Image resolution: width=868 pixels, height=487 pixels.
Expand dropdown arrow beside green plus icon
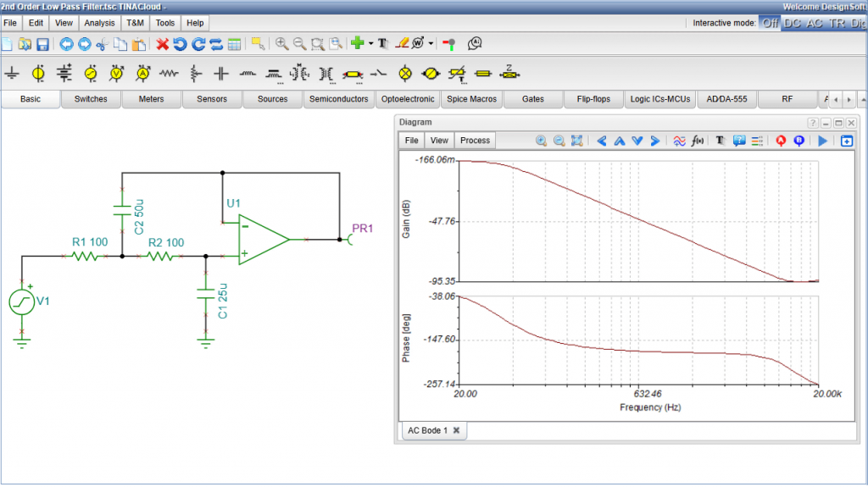tap(370, 44)
